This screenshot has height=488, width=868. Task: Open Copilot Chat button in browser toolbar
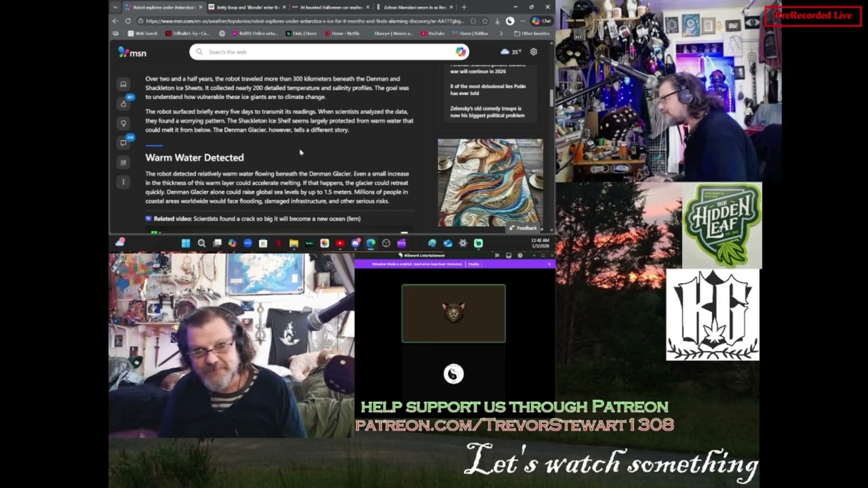tap(541, 21)
